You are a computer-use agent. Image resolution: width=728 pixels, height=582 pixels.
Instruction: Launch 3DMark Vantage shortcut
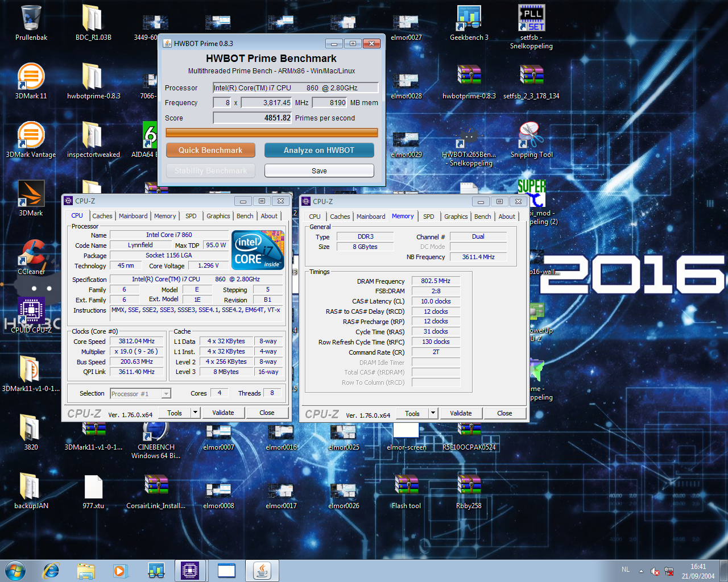(x=31, y=140)
